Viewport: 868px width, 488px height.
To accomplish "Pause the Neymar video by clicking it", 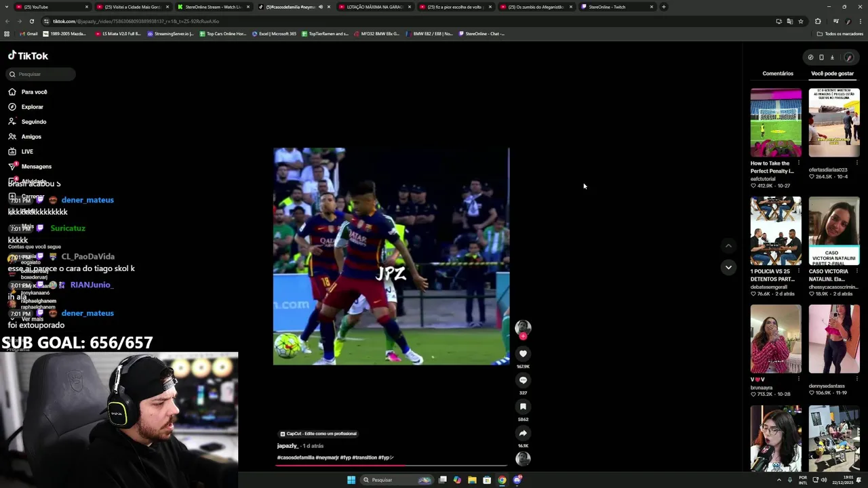I will [x=391, y=256].
